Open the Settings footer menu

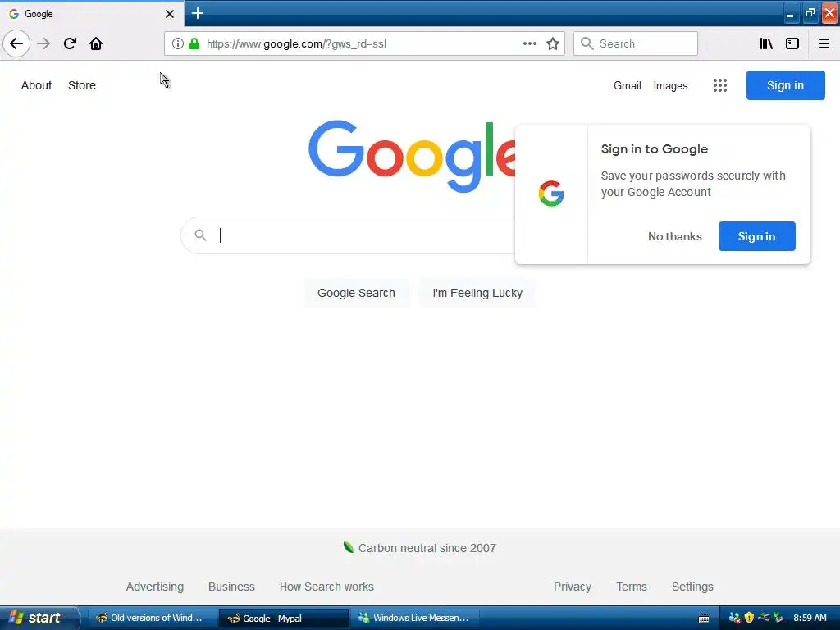pyautogui.click(x=692, y=587)
